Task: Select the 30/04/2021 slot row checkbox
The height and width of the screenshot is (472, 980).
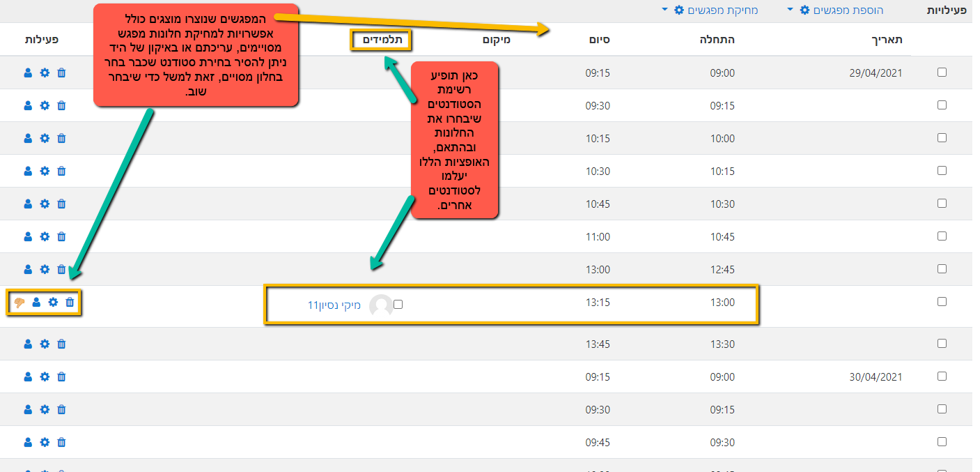Action: coord(942,376)
